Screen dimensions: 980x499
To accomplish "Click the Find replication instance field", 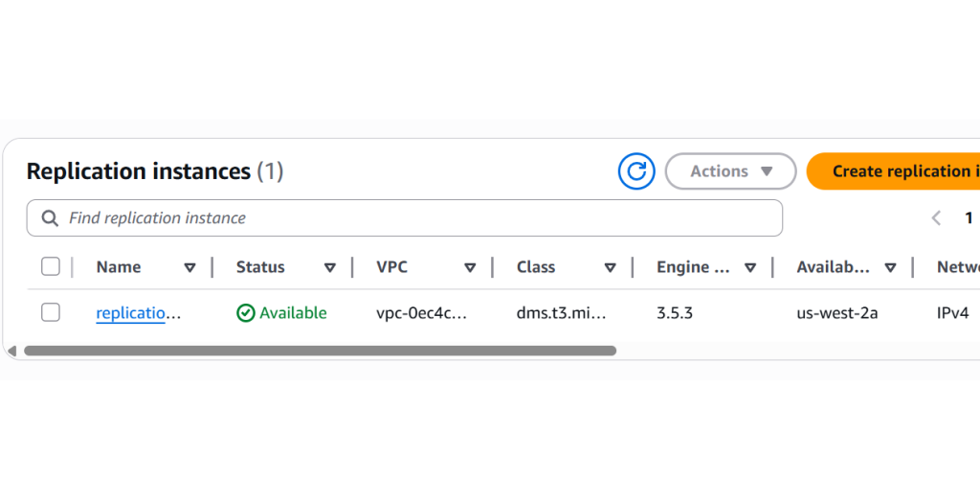I will [x=412, y=218].
